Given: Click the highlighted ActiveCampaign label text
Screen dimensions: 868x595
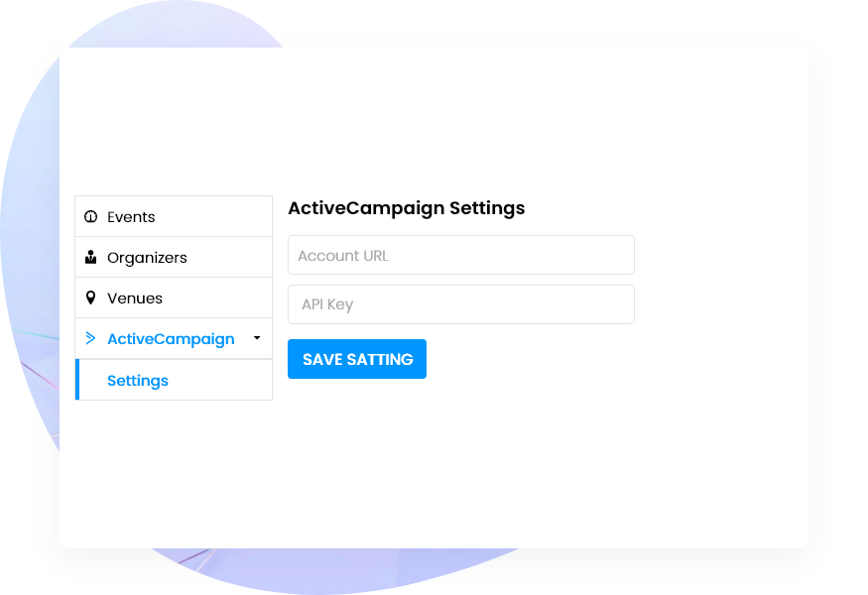Looking at the screenshot, I should [x=172, y=338].
